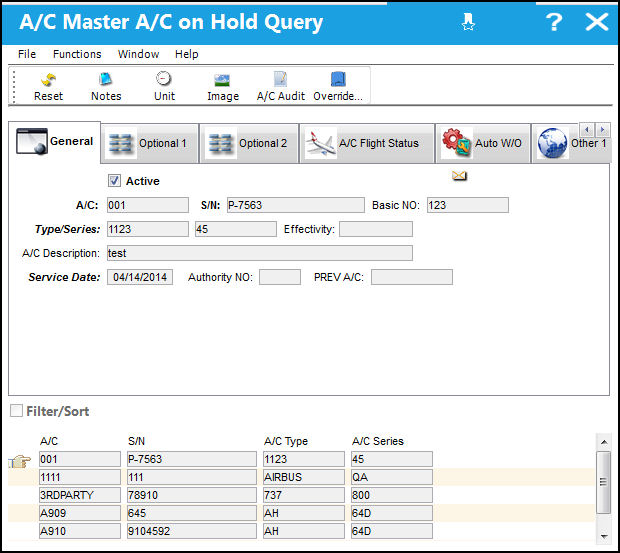This screenshot has height=553, width=620.
Task: Click the PREV A/C field
Action: click(x=412, y=277)
